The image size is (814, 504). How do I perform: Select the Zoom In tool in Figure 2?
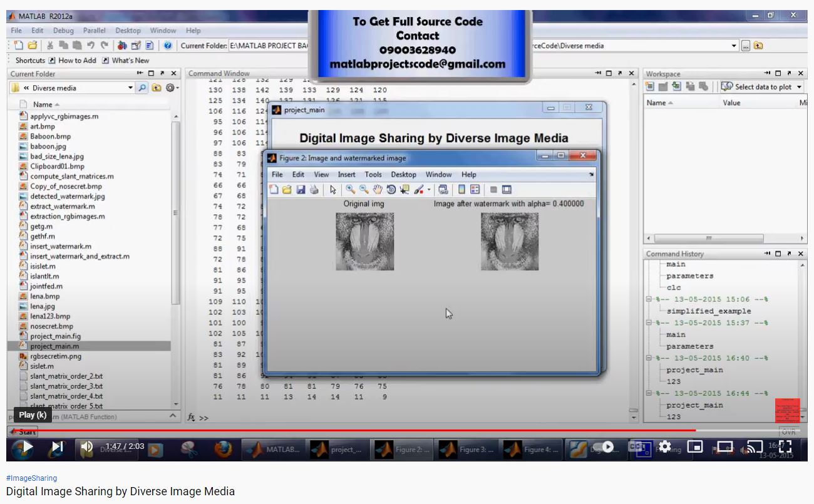[x=350, y=190]
